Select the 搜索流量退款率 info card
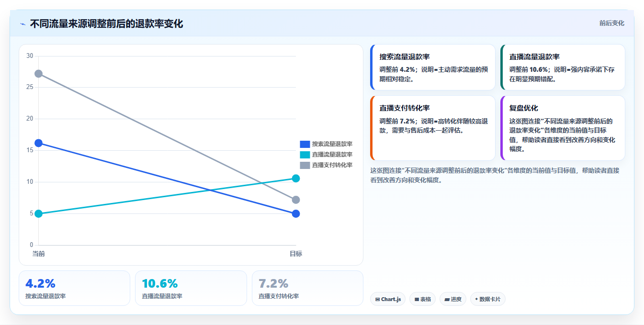 pyautogui.click(x=433, y=67)
